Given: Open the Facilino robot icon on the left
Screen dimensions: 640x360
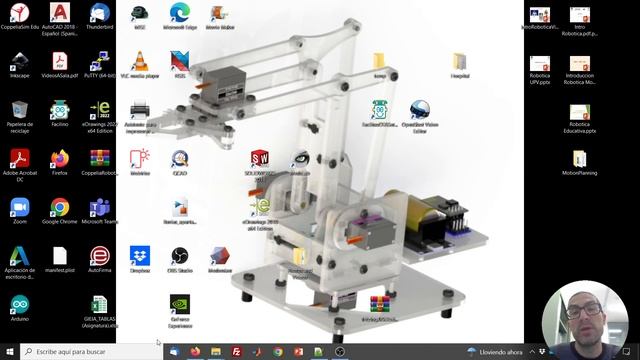Looking at the screenshot, I should pos(60,113).
